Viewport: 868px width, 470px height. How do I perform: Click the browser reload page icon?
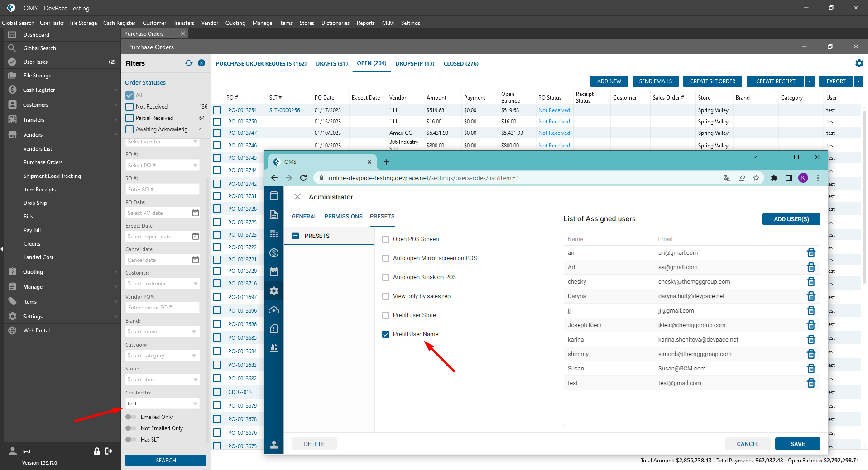pyautogui.click(x=303, y=178)
